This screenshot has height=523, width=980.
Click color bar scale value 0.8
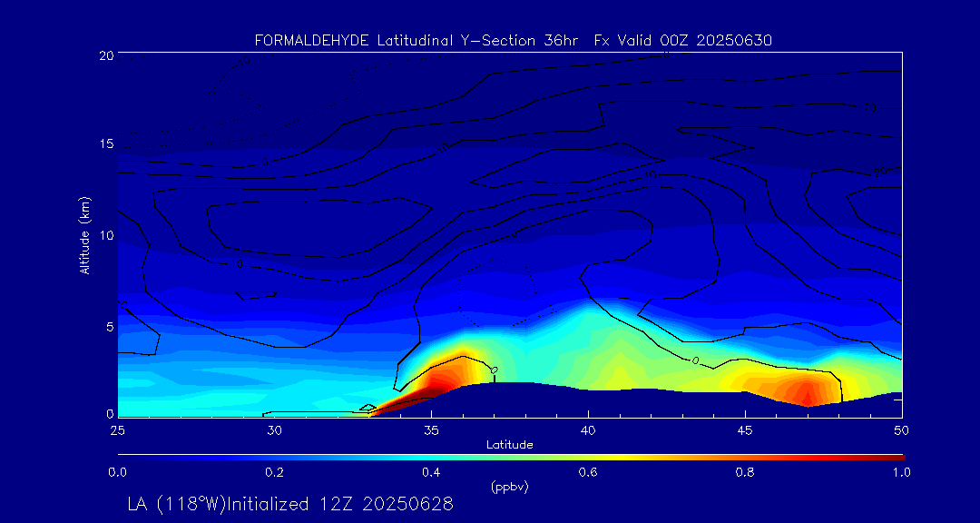pyautogui.click(x=745, y=472)
